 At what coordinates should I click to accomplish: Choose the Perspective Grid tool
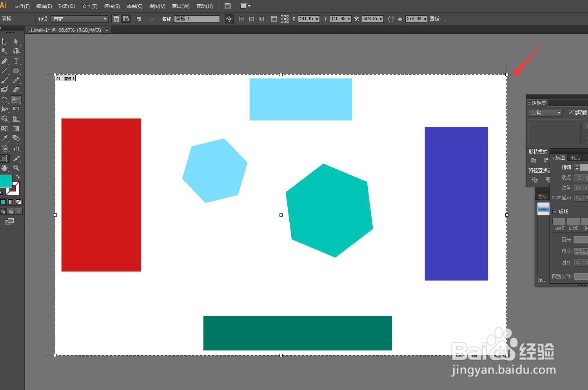coord(16,119)
